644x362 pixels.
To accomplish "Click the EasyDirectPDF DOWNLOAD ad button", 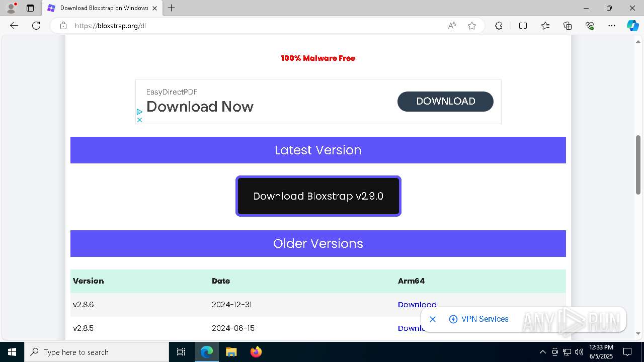I will point(445,101).
